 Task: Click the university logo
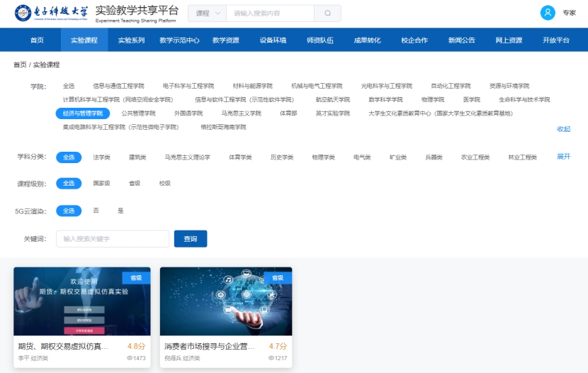[x=52, y=13]
